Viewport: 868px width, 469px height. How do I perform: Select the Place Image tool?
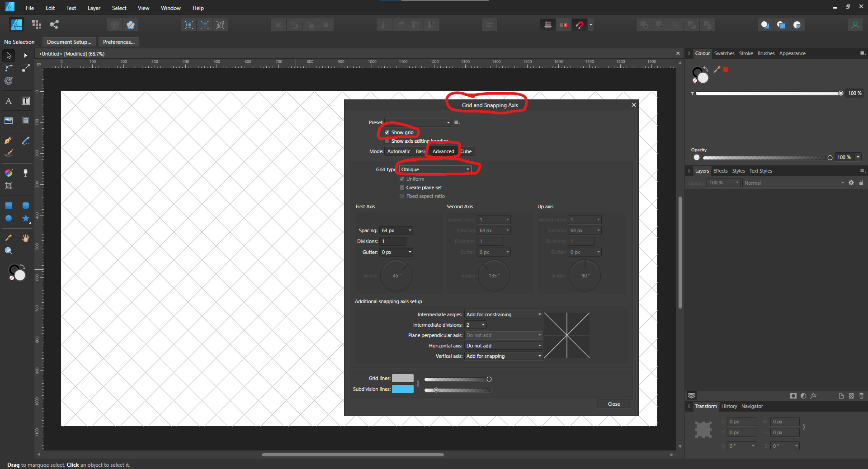[x=8, y=121]
